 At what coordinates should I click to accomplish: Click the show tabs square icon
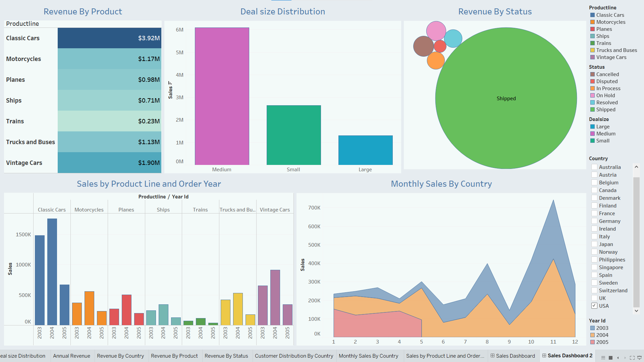(x=610, y=358)
